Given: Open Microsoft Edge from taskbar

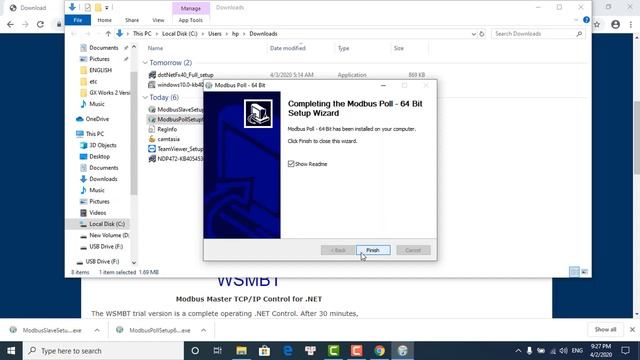Looking at the screenshot, I should point(288,351).
